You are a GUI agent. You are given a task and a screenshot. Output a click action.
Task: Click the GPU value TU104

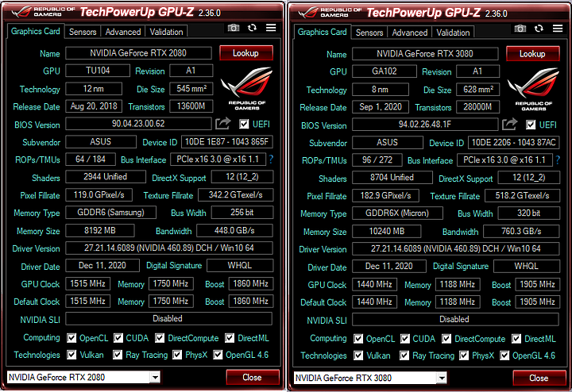[x=98, y=71]
